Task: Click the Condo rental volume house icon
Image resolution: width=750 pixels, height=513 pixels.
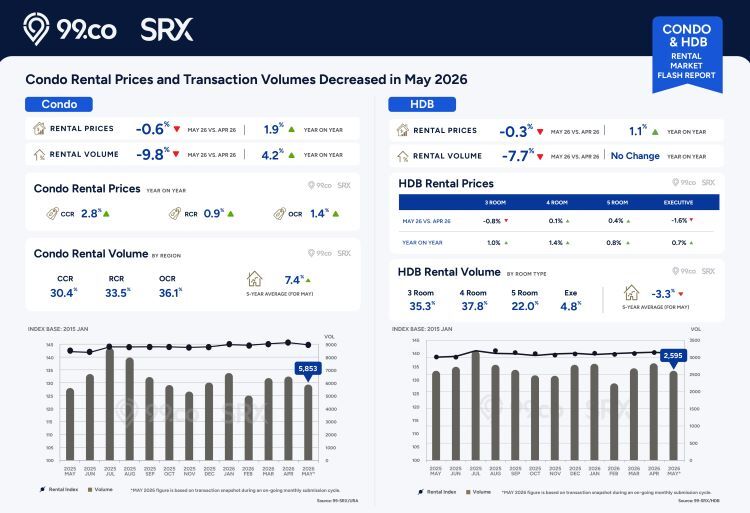Action: point(39,154)
